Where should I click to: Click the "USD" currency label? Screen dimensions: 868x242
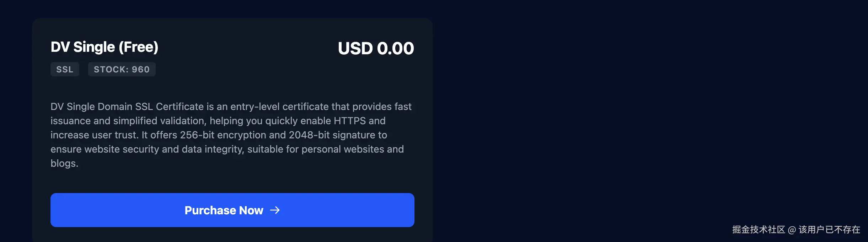[355, 48]
